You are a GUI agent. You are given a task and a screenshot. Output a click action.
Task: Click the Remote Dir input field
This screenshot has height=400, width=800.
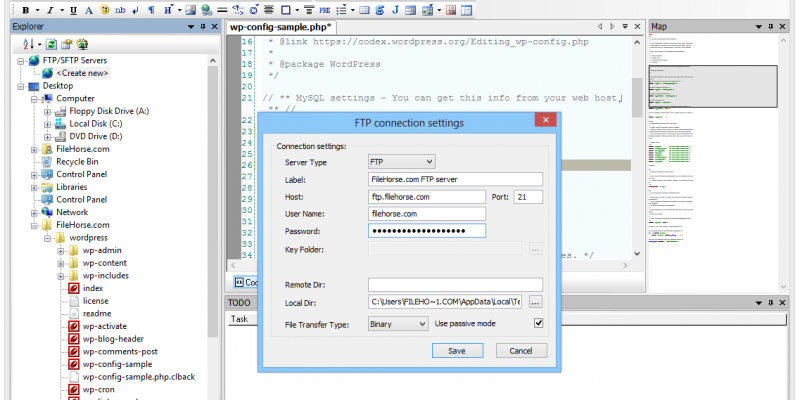point(455,284)
